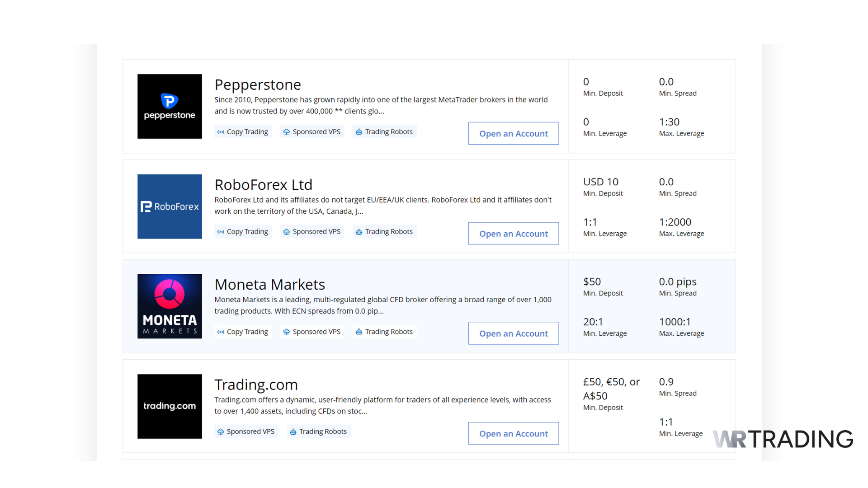Image resolution: width=868 pixels, height=488 pixels.
Task: Click '1000:1' max leverage for Moneta Markets
Action: point(675,322)
